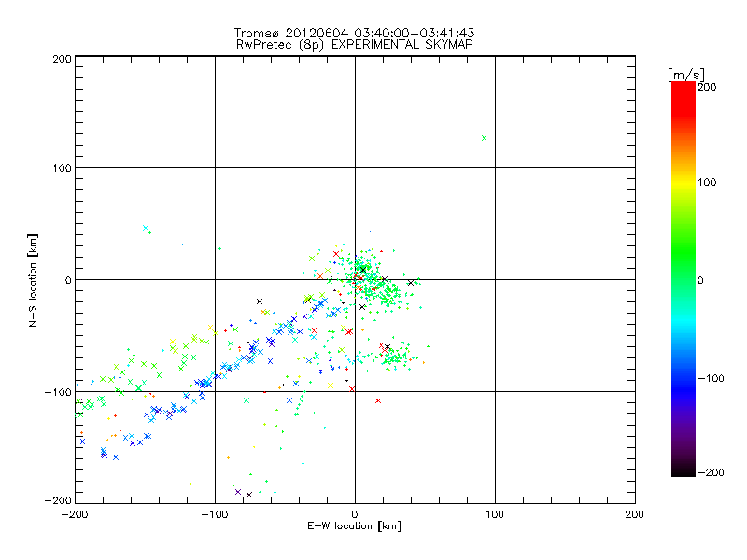Click the '-100' x-axis tick label
Image resolution: width=747 pixels, height=560 pixels.
215,514
